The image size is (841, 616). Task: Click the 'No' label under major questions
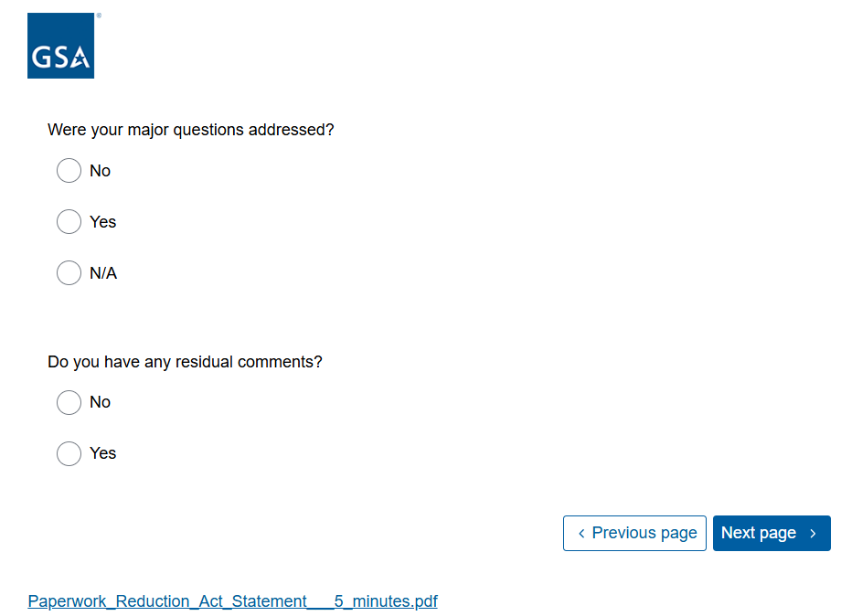pos(101,171)
